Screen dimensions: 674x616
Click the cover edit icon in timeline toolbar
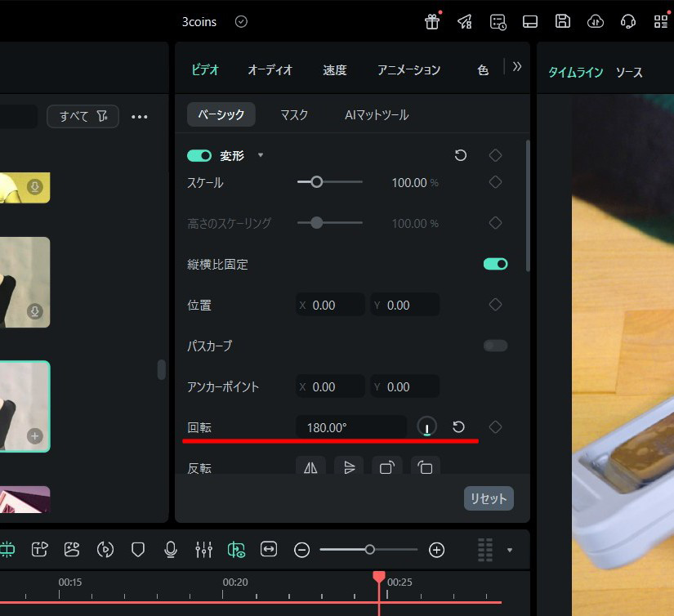pos(72,549)
